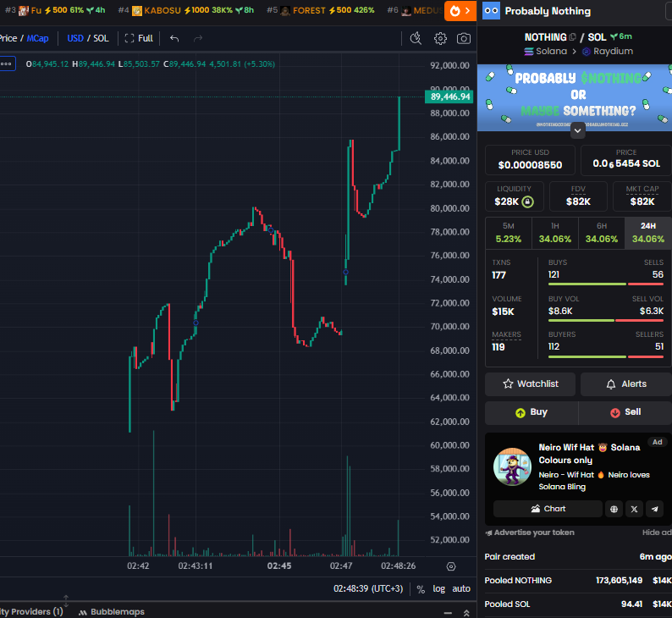Screen dimensions: 672x618
Task: Click the chart time axis settings icon
Action: (x=451, y=566)
